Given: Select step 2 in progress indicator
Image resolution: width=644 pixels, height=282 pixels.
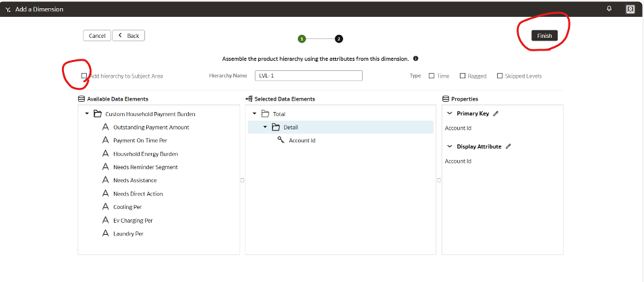Looking at the screenshot, I should click(339, 39).
